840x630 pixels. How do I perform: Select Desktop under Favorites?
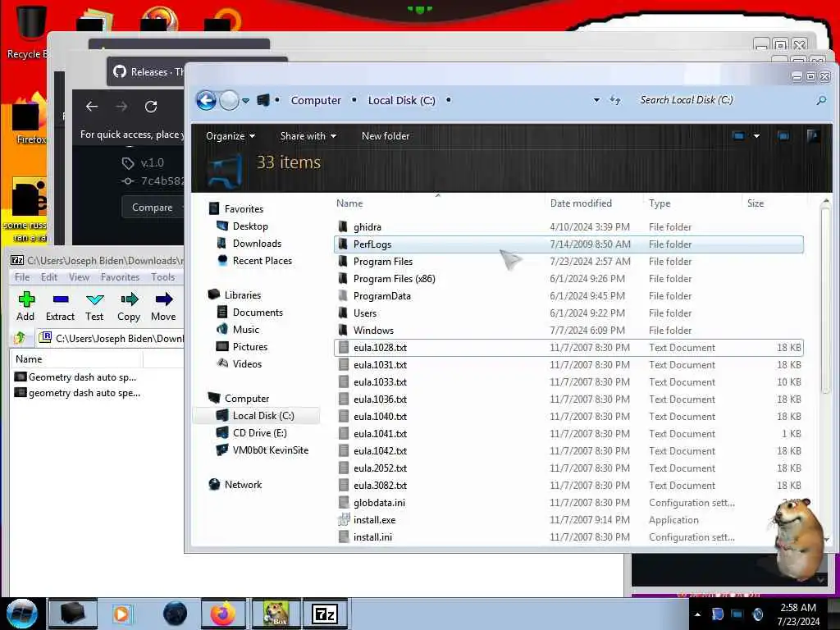point(250,226)
